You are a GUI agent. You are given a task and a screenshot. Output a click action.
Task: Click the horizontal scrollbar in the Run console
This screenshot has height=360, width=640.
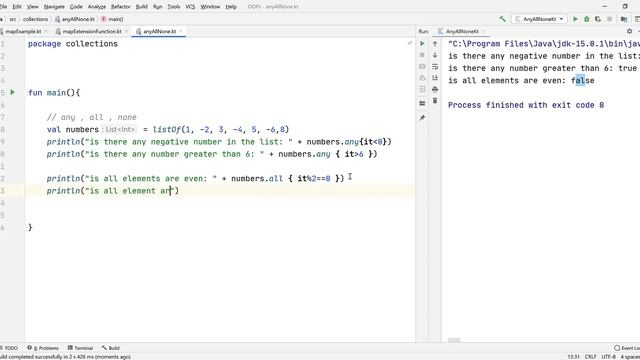point(454,340)
